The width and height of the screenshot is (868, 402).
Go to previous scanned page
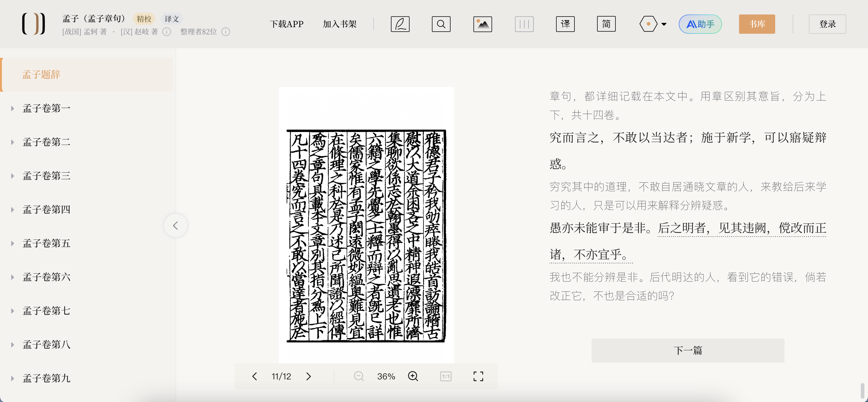point(255,376)
